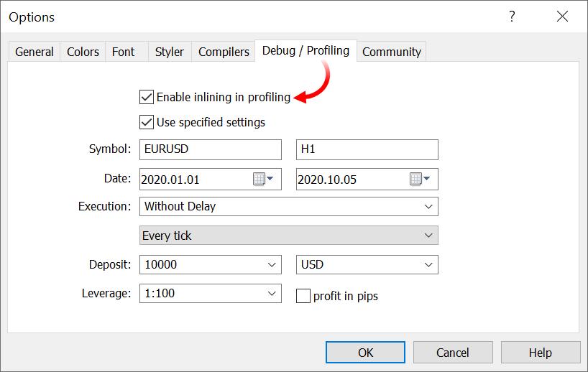Click the H1 timeframe input field
This screenshot has height=372, width=588.
(x=367, y=149)
